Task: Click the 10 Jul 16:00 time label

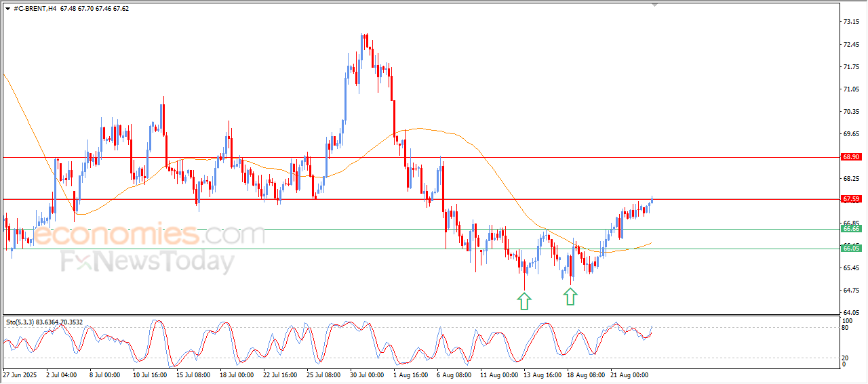Action: pos(150,374)
